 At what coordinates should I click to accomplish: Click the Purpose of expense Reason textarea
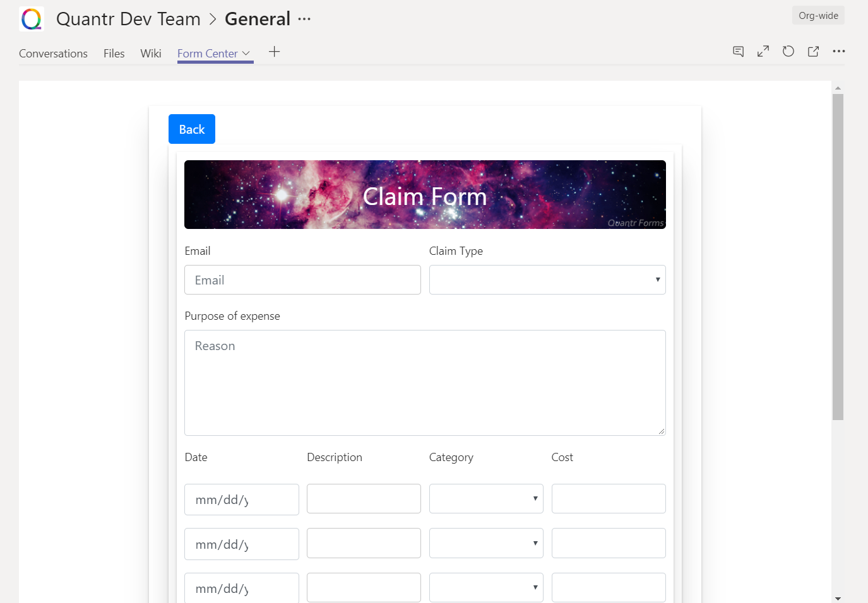pos(425,383)
